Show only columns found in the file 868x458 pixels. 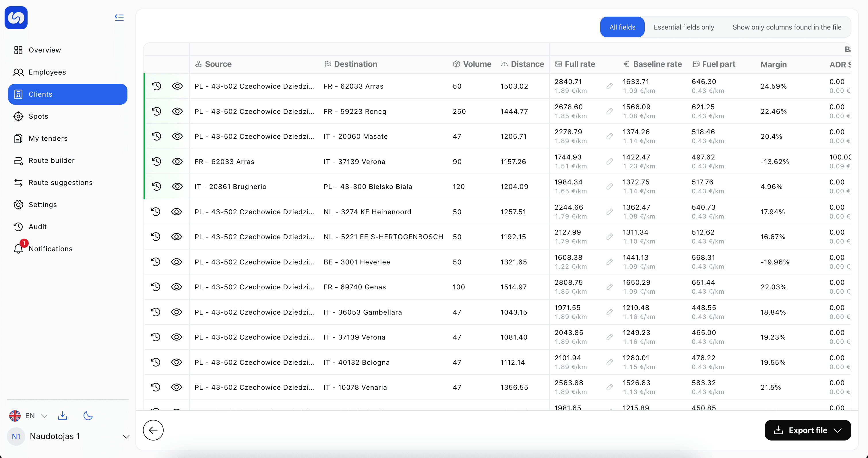(787, 27)
